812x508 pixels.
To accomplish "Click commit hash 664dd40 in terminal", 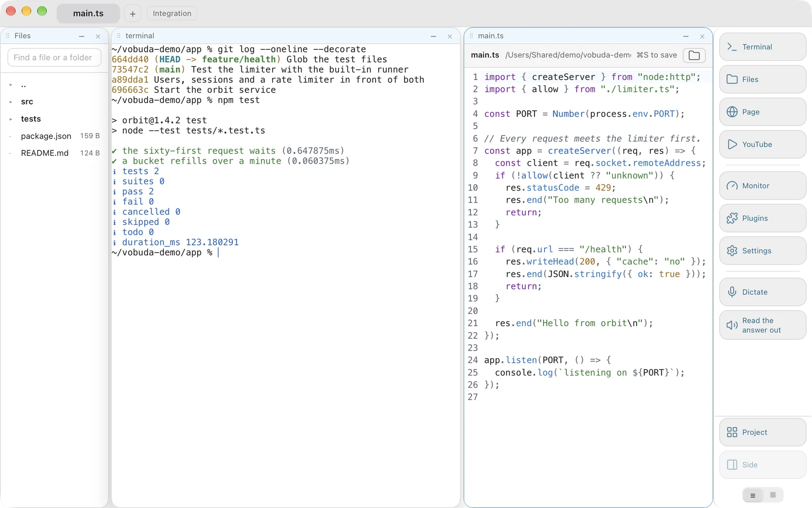I will pyautogui.click(x=130, y=59).
